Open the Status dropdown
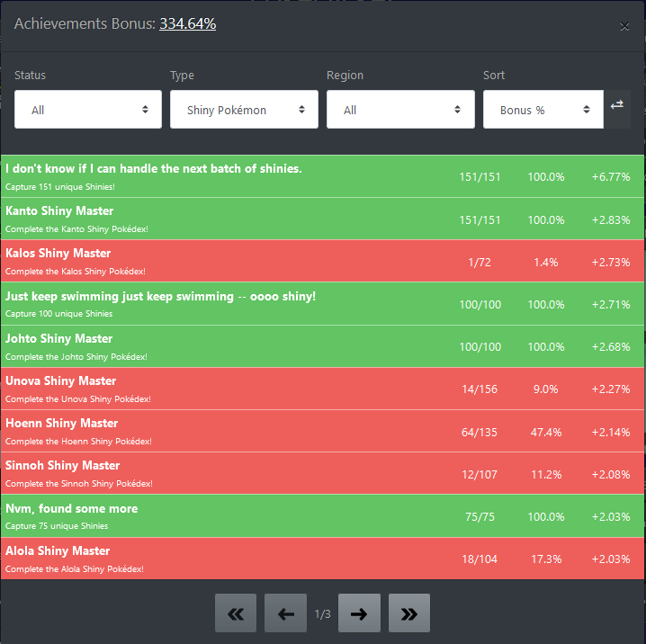Image resolution: width=646 pixels, height=644 pixels. (88, 110)
